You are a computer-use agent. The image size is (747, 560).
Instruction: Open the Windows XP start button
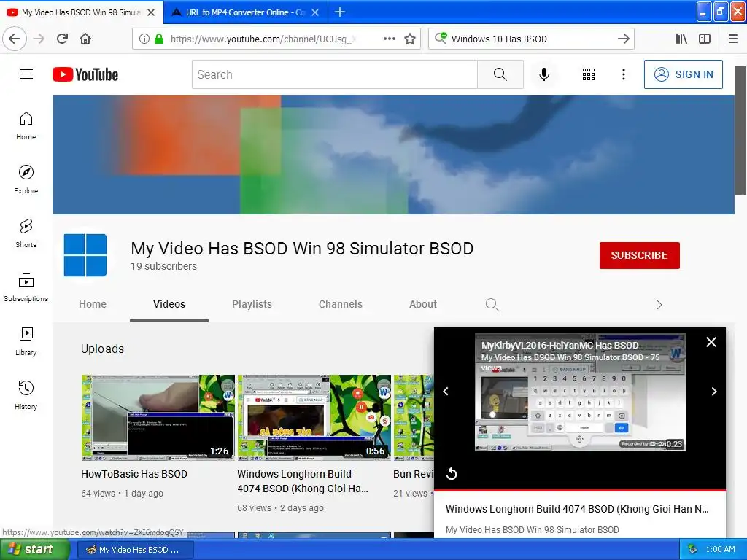[34, 550]
